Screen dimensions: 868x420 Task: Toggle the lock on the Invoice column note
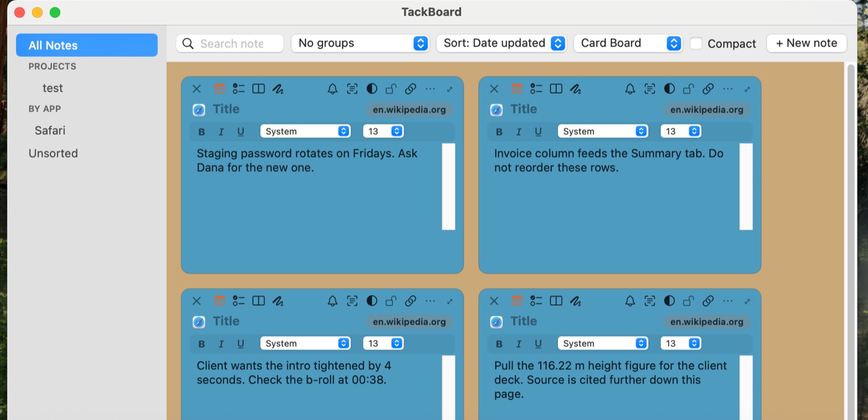click(689, 89)
